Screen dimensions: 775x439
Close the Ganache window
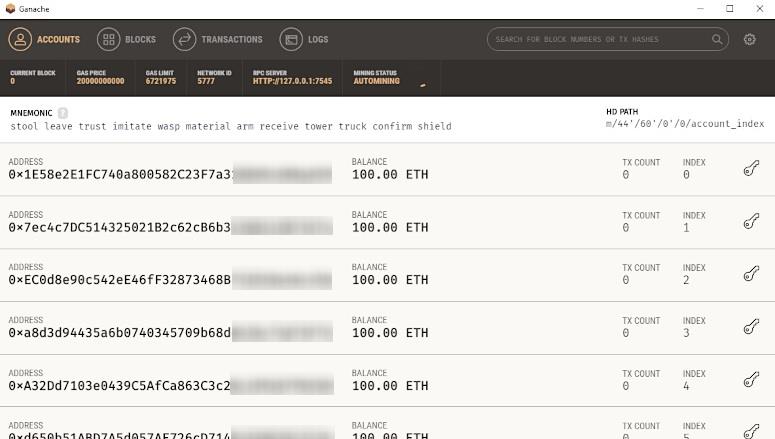click(760, 8)
